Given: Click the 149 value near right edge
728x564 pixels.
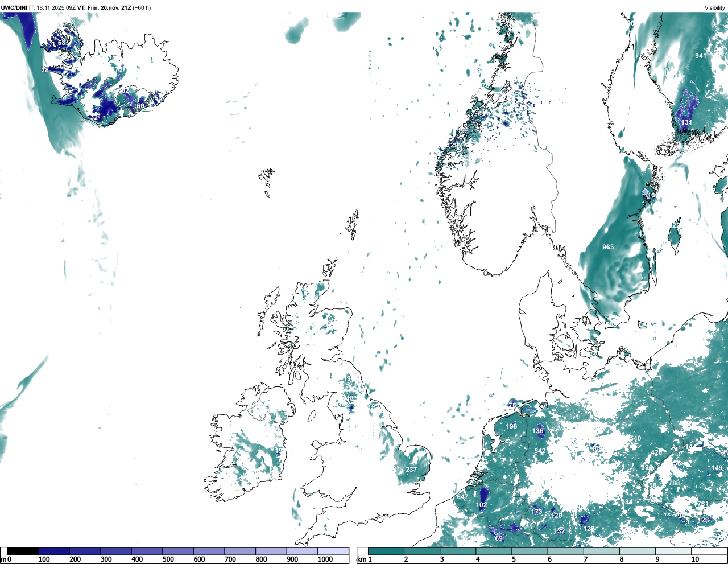Looking at the screenshot, I should [717, 468].
